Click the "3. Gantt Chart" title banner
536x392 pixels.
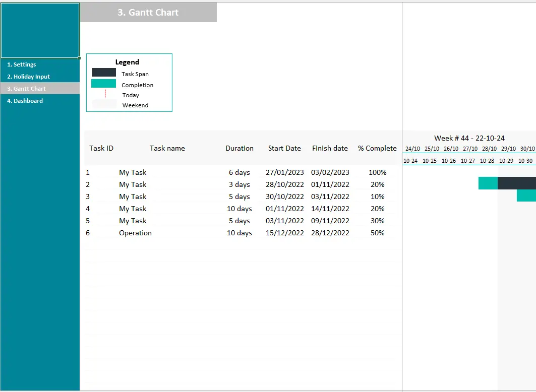pos(148,12)
